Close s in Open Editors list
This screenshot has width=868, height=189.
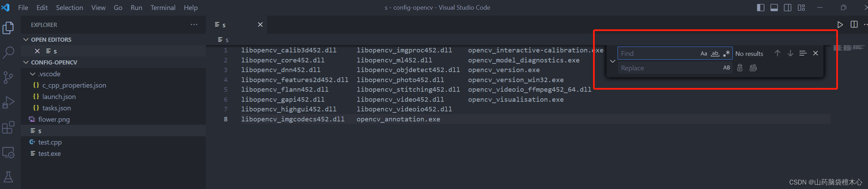(x=37, y=51)
